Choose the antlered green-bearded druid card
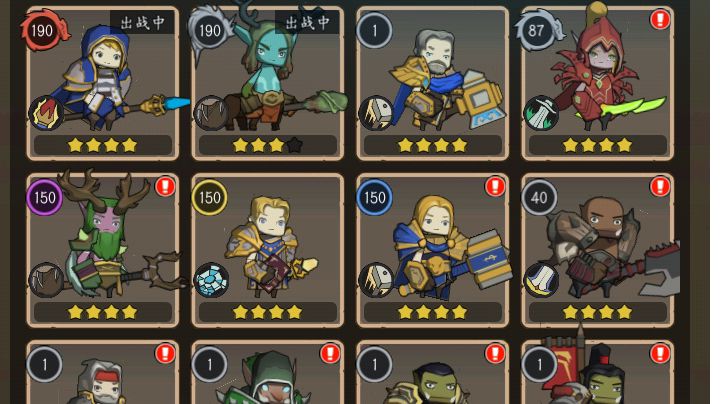 pos(103,251)
